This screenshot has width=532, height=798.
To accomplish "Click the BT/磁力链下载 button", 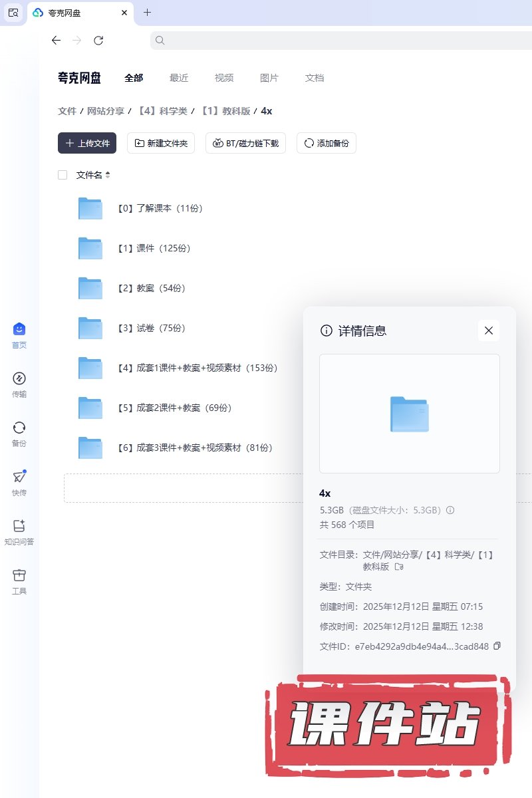I will point(246,143).
